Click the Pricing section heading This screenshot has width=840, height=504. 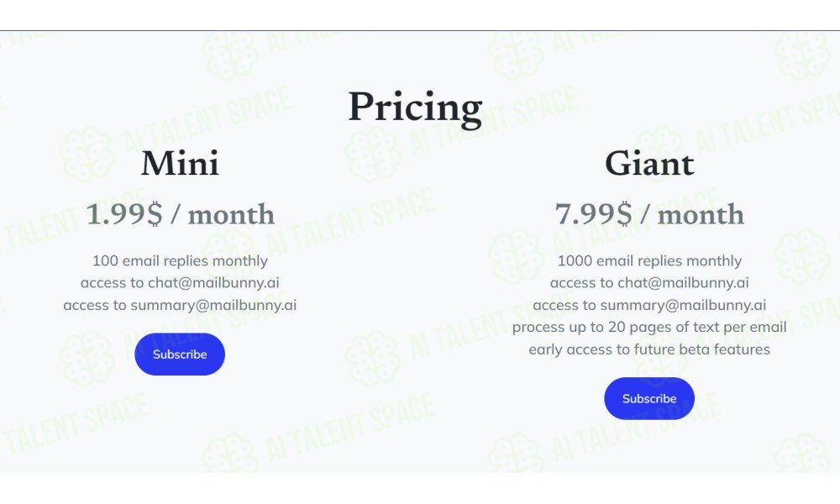click(416, 108)
